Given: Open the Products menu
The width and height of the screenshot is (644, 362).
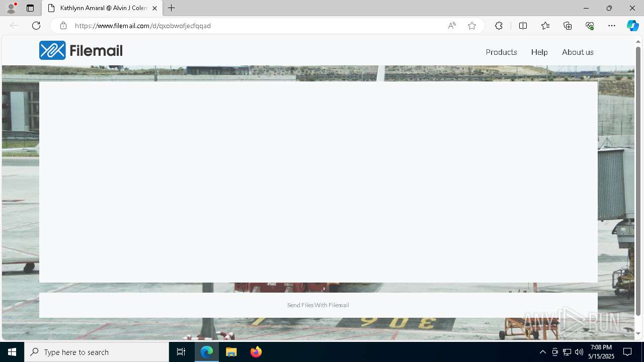Looking at the screenshot, I should point(501,52).
